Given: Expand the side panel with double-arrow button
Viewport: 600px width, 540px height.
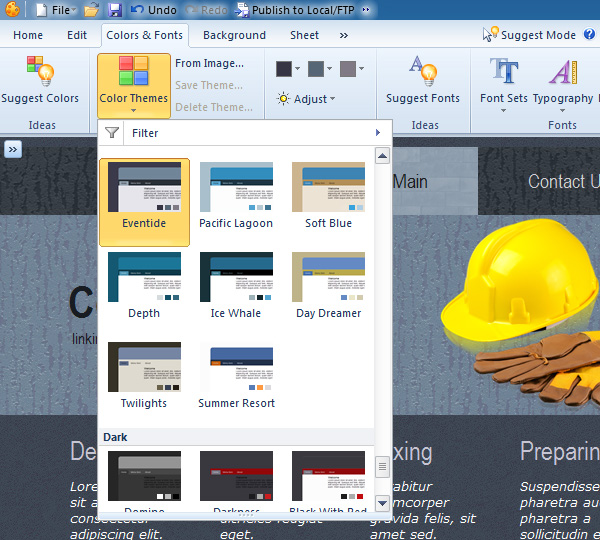Looking at the screenshot, I should click(x=13, y=149).
